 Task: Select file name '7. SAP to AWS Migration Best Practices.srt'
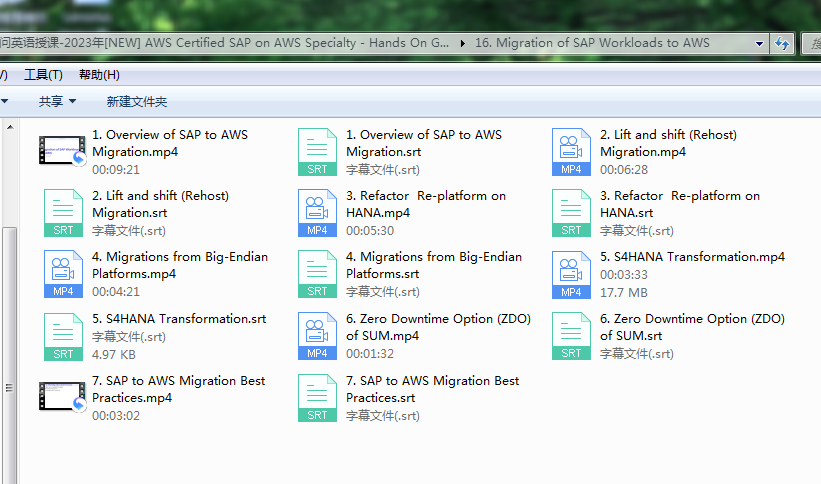pos(433,389)
